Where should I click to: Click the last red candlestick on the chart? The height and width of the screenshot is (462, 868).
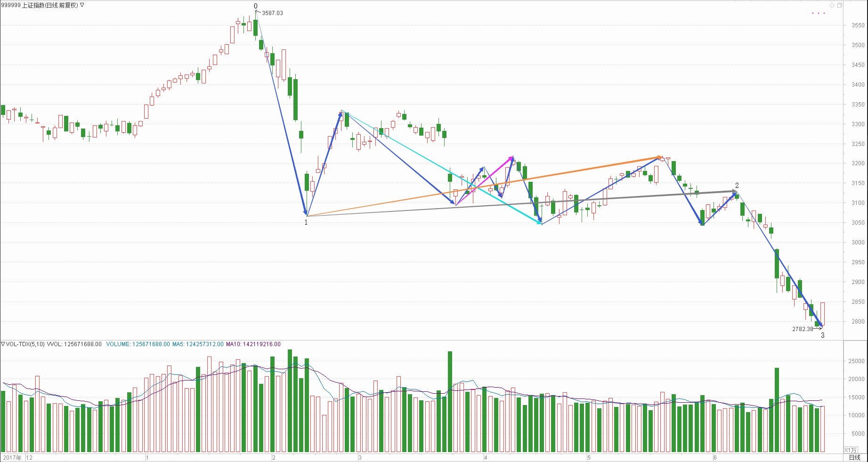click(822, 313)
